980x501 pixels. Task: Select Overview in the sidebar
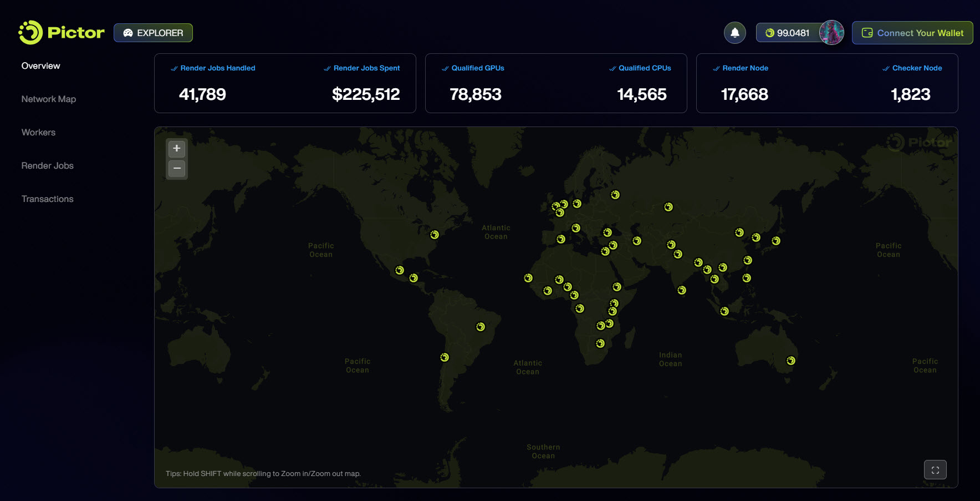tap(41, 66)
